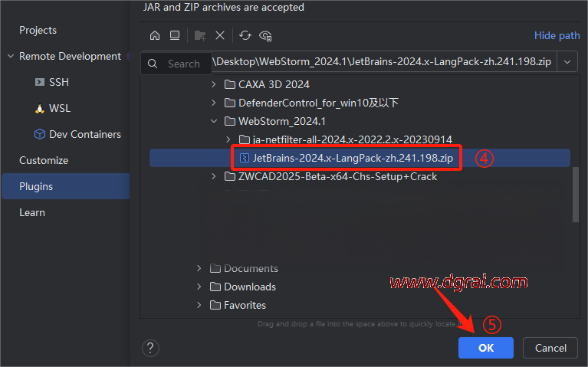Click the Refresh icon in file chooser
This screenshot has width=588, height=367.
[245, 35]
